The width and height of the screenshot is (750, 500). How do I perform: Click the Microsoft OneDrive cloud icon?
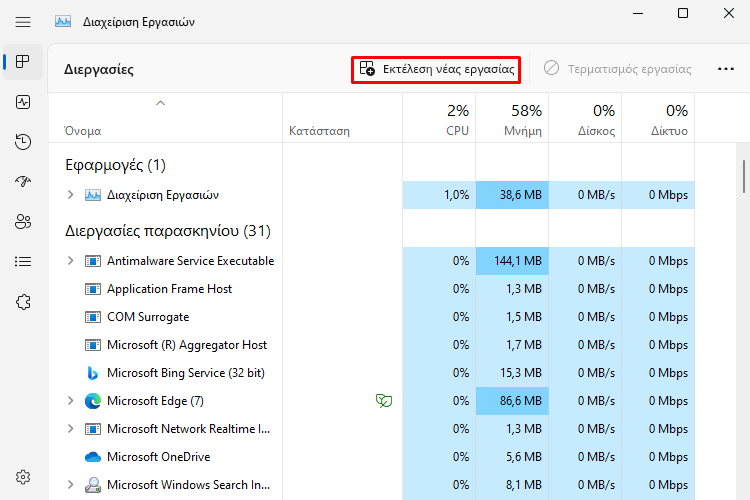pyautogui.click(x=93, y=457)
